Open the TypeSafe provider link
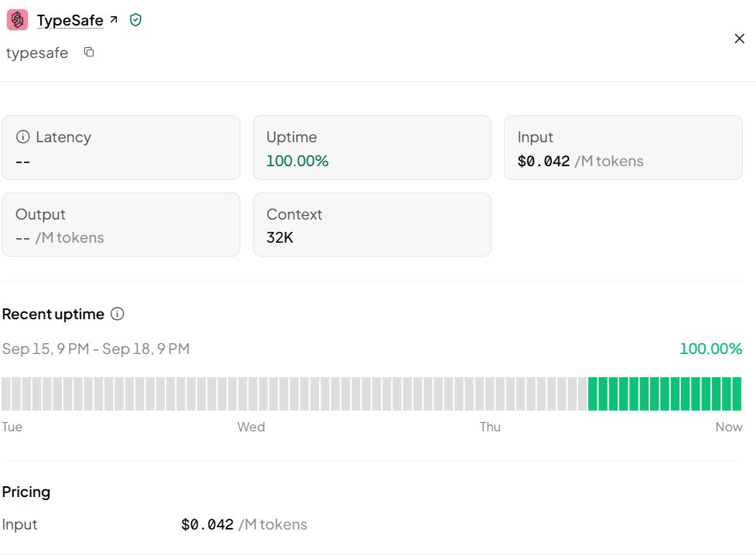Screen dimensions: 756x555 pos(70,20)
